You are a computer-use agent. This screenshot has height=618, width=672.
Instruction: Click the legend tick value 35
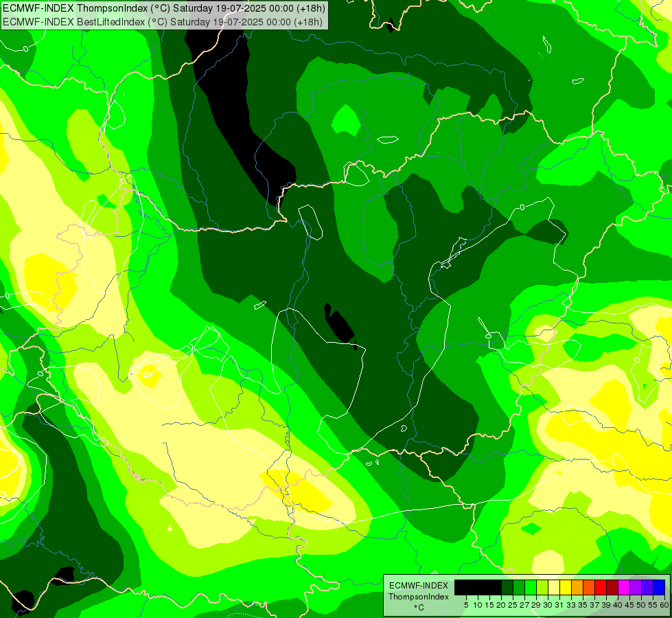pos(583,605)
